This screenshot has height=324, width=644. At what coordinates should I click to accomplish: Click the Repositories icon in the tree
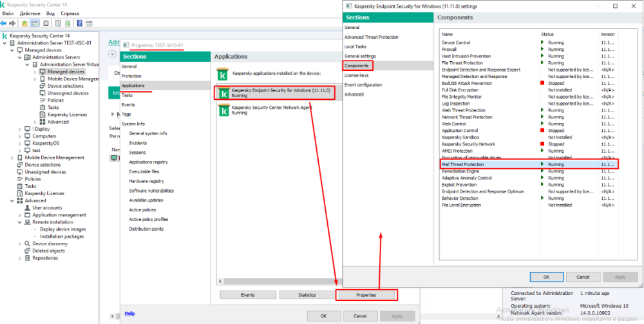coord(28,258)
